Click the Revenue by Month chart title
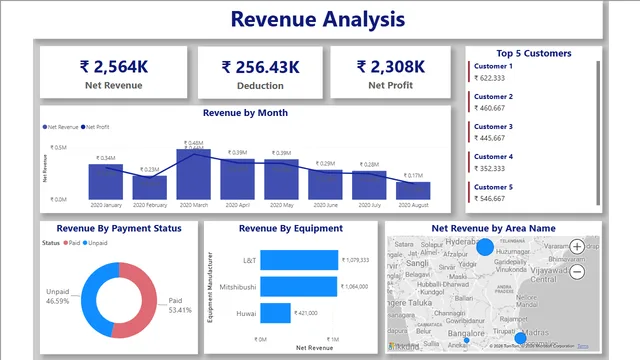The width and height of the screenshot is (640, 360). (x=245, y=113)
